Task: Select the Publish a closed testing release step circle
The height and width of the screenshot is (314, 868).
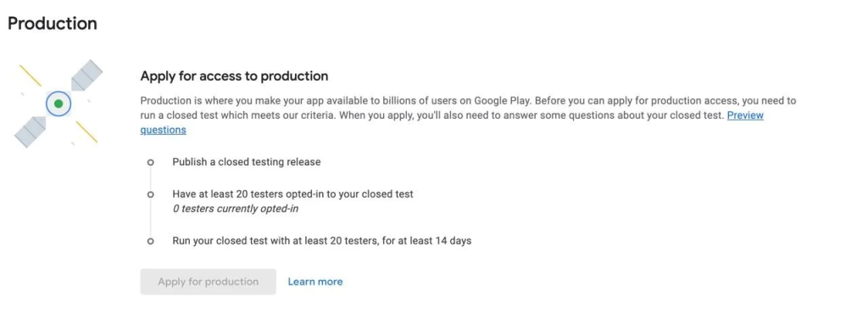Action: point(150,163)
